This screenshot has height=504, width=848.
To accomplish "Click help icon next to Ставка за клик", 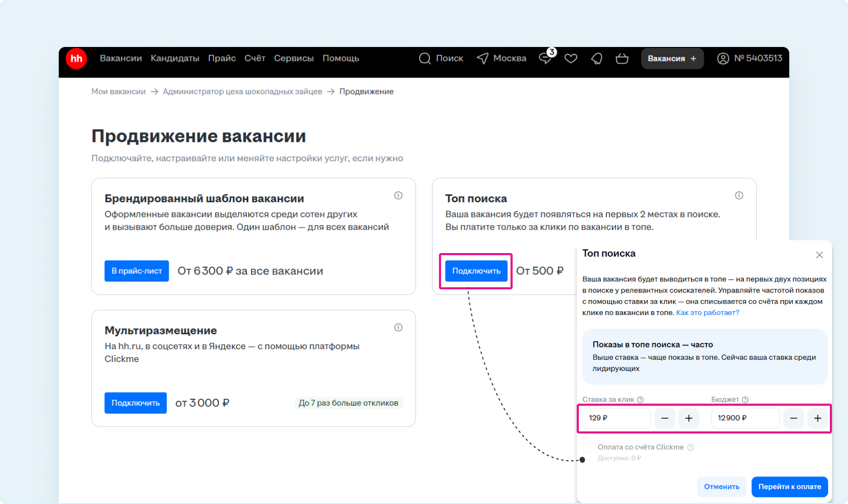I will click(x=640, y=400).
